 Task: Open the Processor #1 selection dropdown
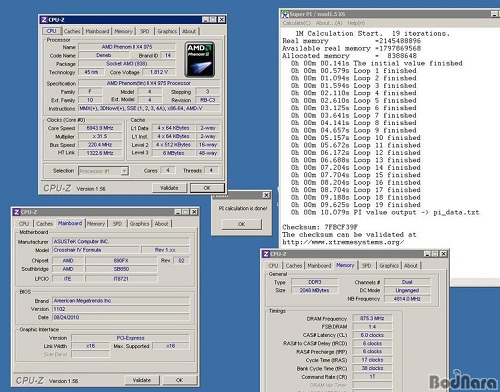tap(124, 171)
